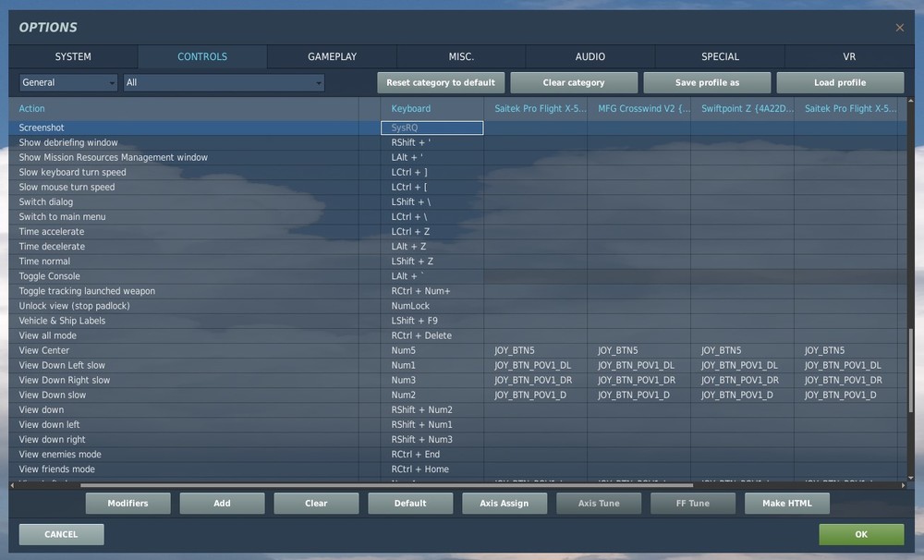This screenshot has height=560, width=924.
Task: Click the FF Tune button
Action: click(693, 504)
